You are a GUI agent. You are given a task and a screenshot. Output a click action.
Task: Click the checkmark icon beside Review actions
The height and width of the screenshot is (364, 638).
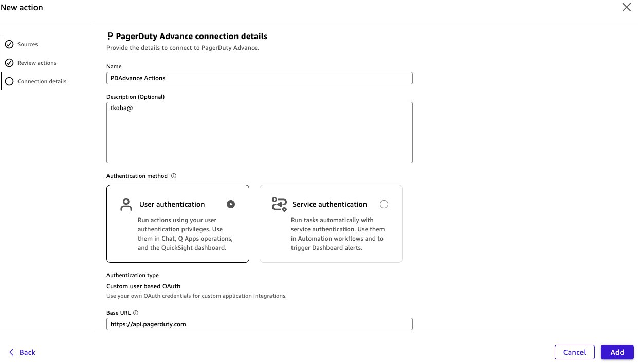9,62
